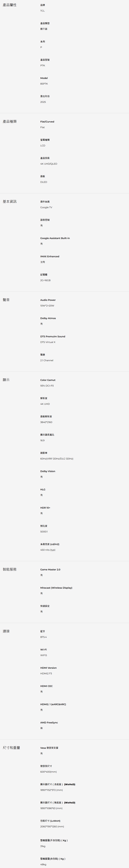The width and height of the screenshot is (129, 868).
Task: Select the 4K UHD/QLED technology value
Action: click(49, 164)
